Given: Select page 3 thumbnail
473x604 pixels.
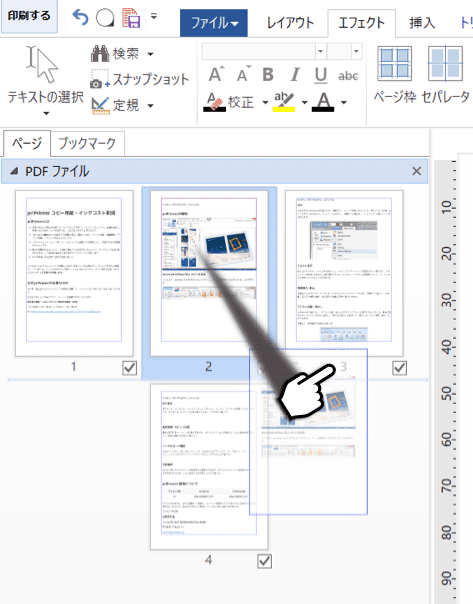Looking at the screenshot, I should coord(344,273).
